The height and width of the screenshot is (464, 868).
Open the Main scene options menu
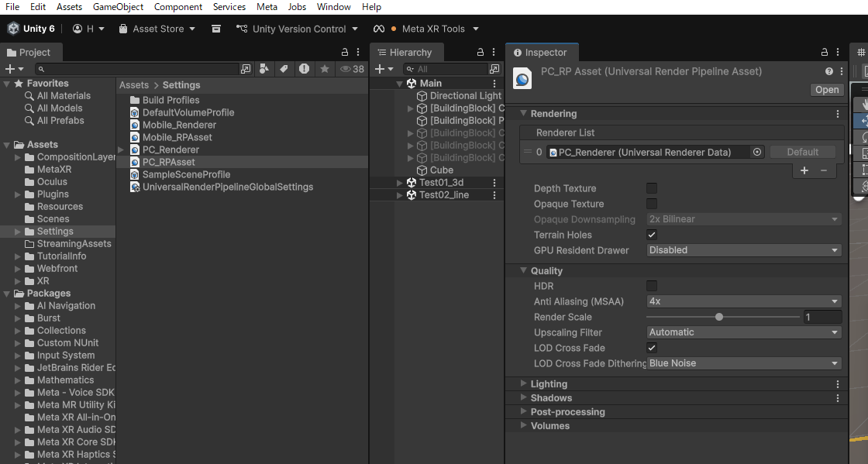[494, 84]
